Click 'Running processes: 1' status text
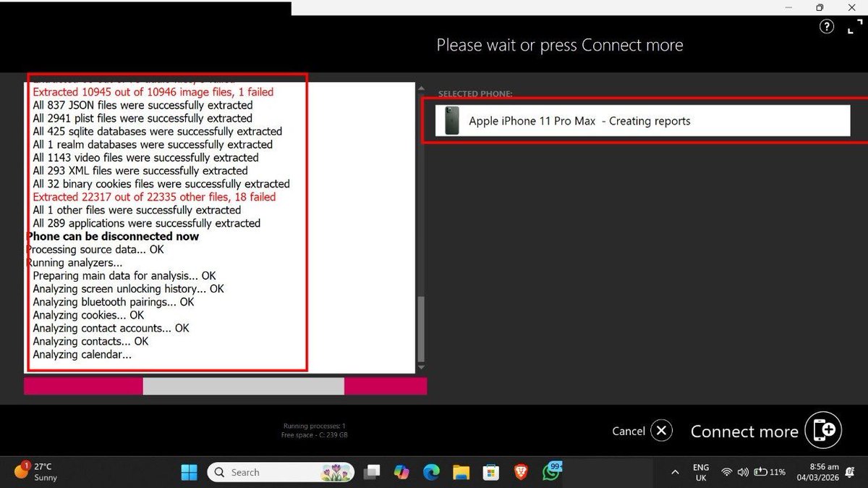This screenshot has width=868, height=488. click(x=315, y=426)
